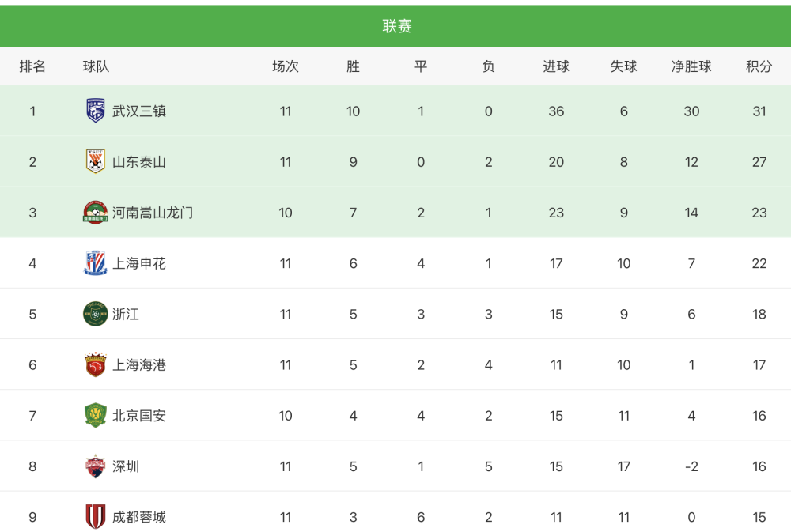Click the 成都蓉城 team name
Viewport: 791px width, 532px height.
[x=138, y=517]
